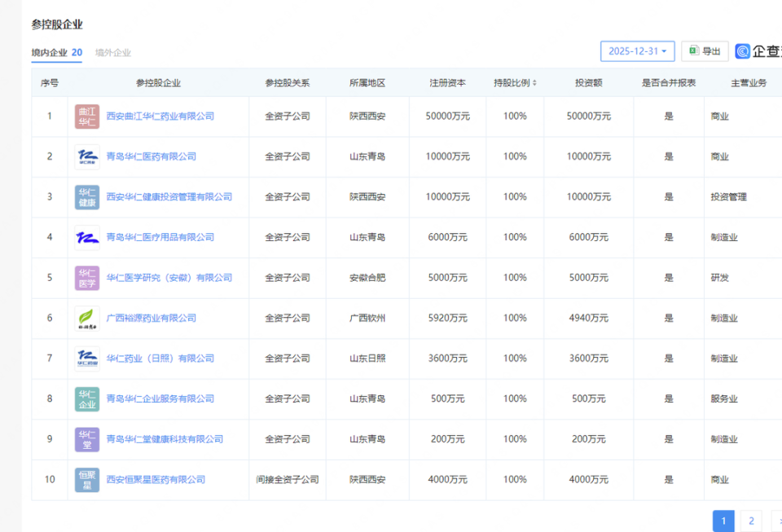This screenshot has height=532, width=782.
Task: Open the 2025-12-31 date dropdown
Action: (x=637, y=51)
